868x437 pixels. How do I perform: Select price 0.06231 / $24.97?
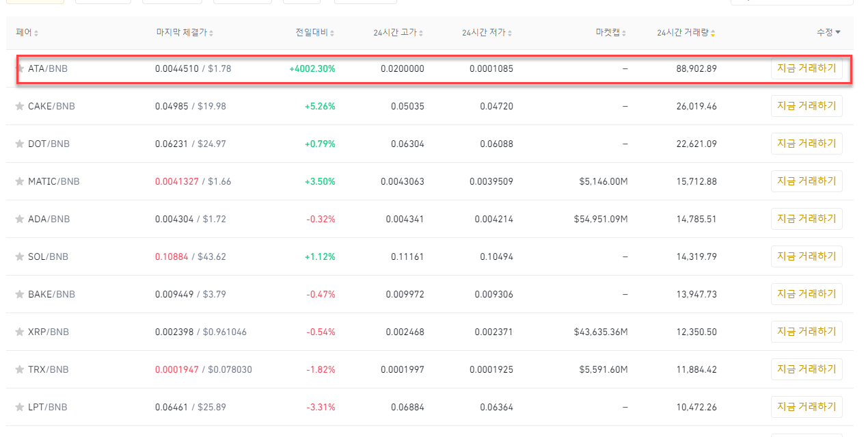tap(191, 144)
